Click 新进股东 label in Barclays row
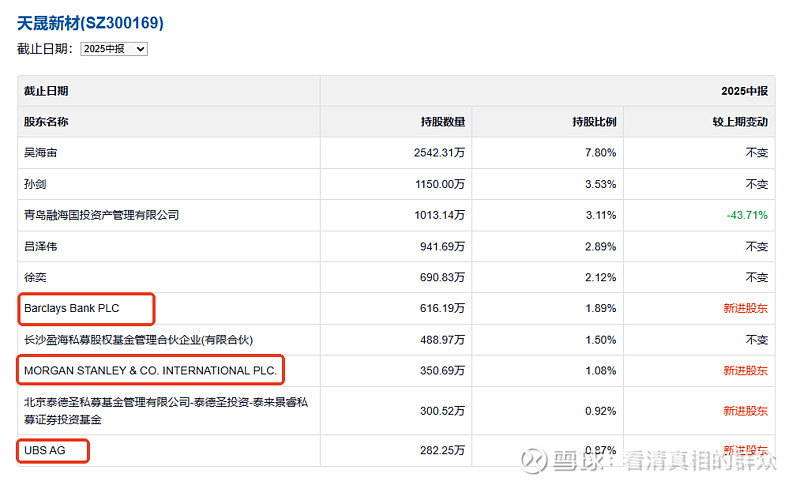 tap(745, 308)
